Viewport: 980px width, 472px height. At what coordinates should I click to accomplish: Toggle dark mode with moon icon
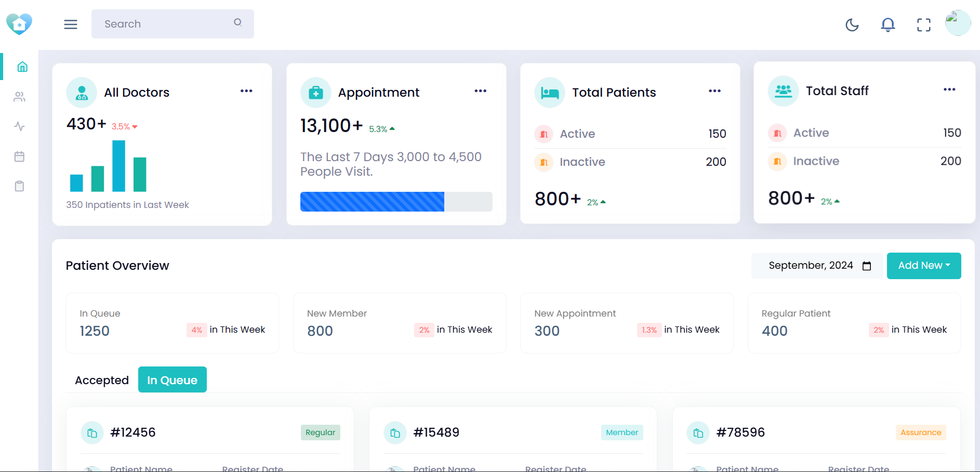(852, 24)
